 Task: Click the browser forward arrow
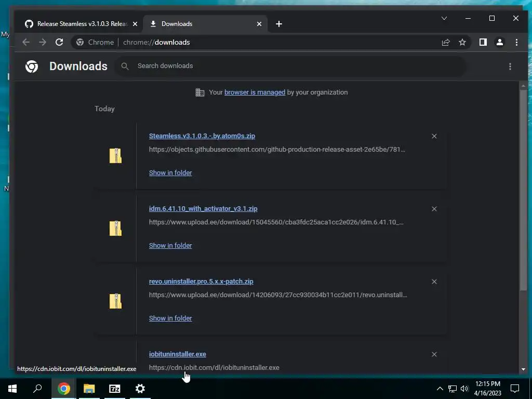click(43, 42)
